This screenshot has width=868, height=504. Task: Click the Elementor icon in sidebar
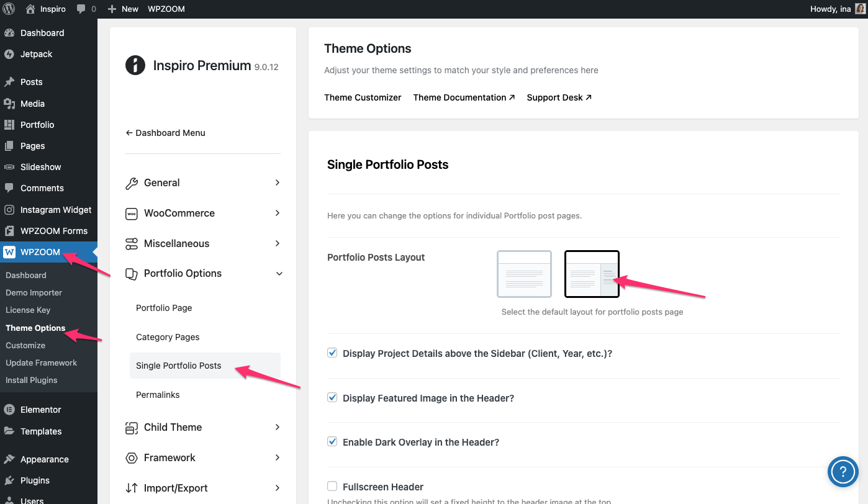(x=9, y=410)
